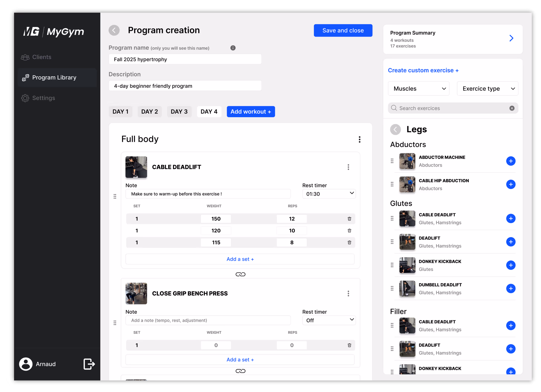Screen dimensions: 541x392
Task: Add Glutes Donkey Kickback with plus icon
Action: [511, 265]
